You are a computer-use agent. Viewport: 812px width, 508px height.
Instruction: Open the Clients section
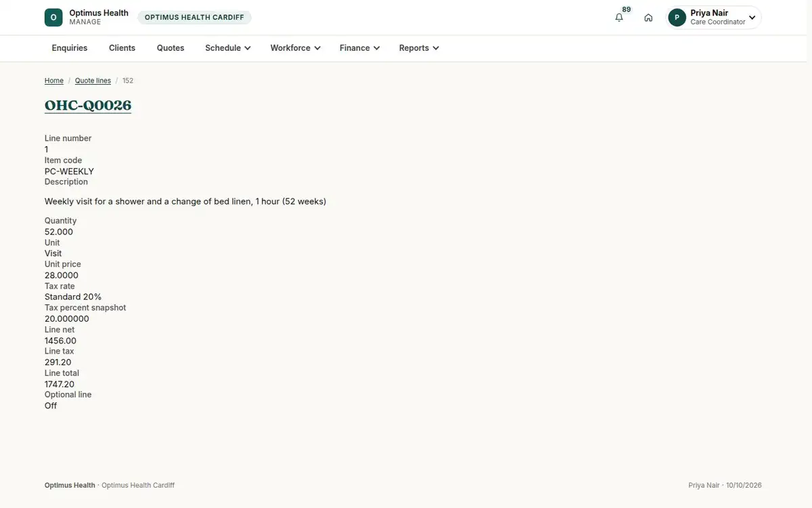(x=122, y=48)
